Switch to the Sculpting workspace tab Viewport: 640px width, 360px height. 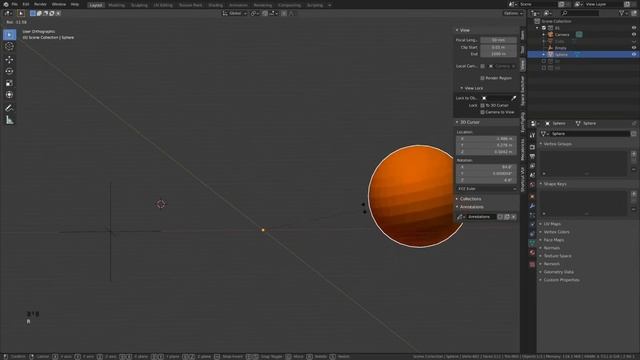tap(139, 5)
